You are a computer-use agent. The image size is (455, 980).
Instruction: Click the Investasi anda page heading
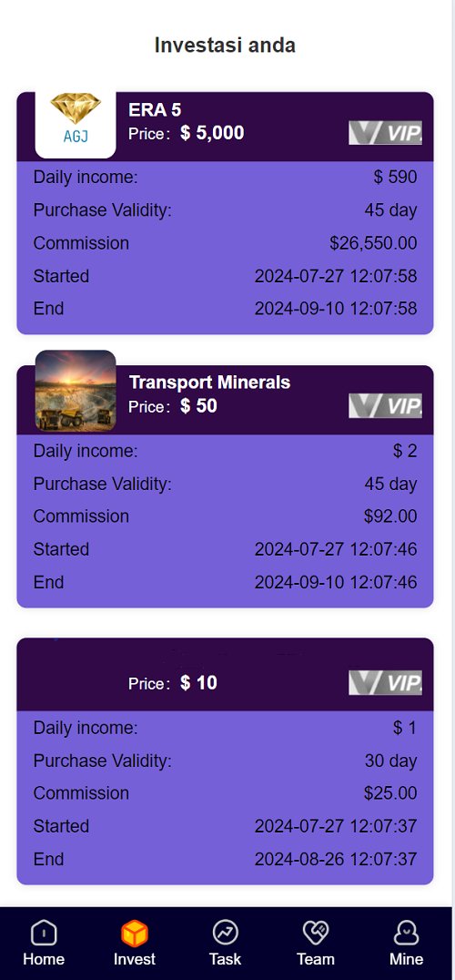(x=226, y=46)
